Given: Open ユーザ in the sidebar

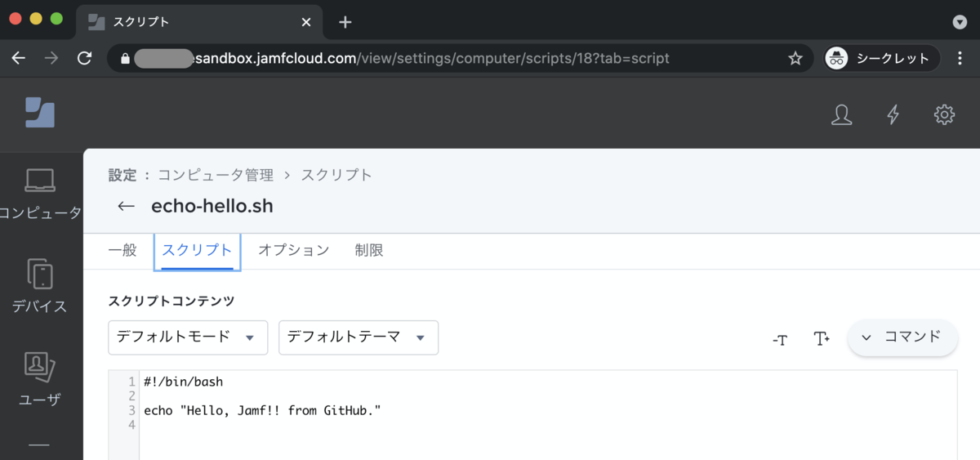Looking at the screenshot, I should pyautogui.click(x=40, y=380).
